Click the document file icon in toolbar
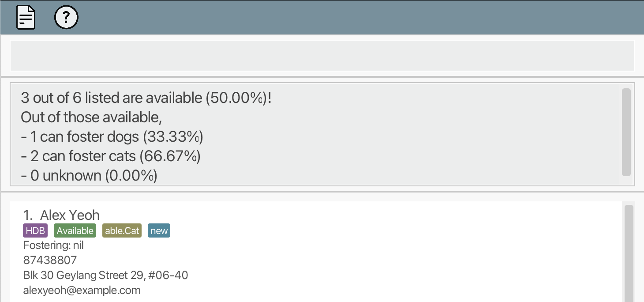The width and height of the screenshot is (644, 302). pyautogui.click(x=26, y=18)
